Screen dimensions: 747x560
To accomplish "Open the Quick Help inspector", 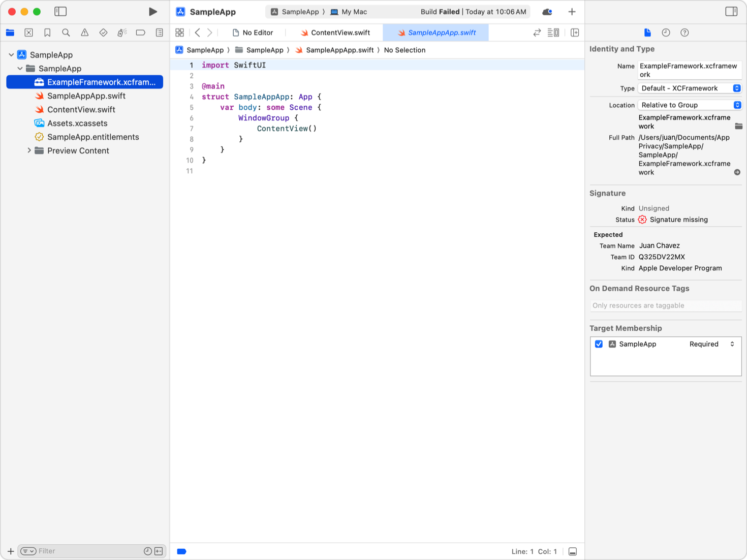I will 684,32.
